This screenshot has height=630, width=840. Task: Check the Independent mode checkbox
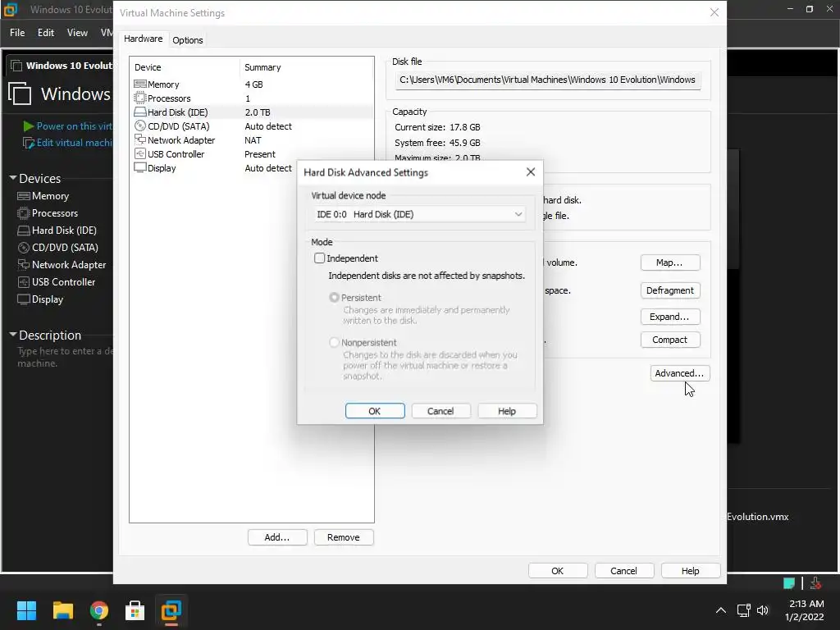click(x=319, y=258)
